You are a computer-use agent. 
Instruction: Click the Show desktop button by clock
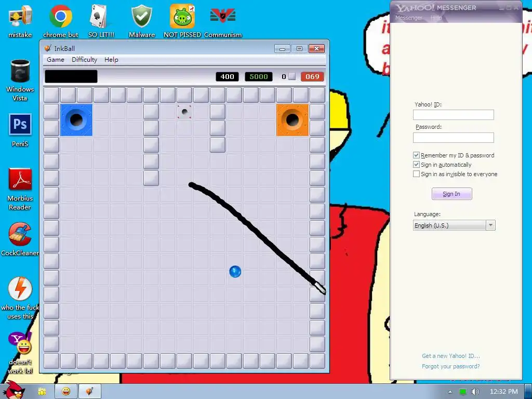528,392
